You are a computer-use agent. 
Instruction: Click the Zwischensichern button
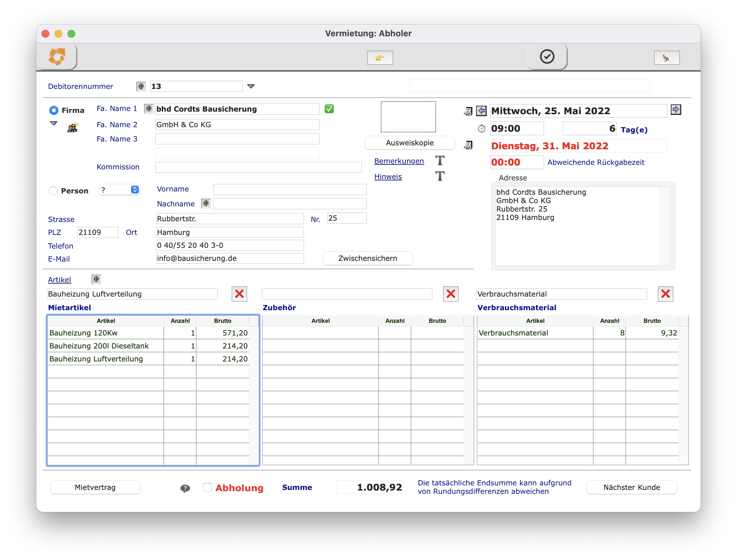(x=368, y=258)
